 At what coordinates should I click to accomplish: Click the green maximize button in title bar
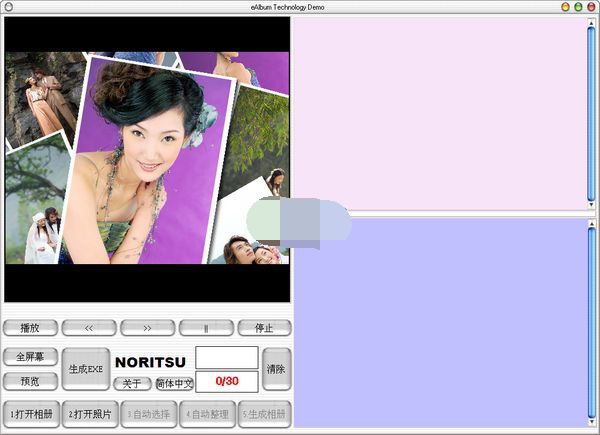(x=578, y=7)
